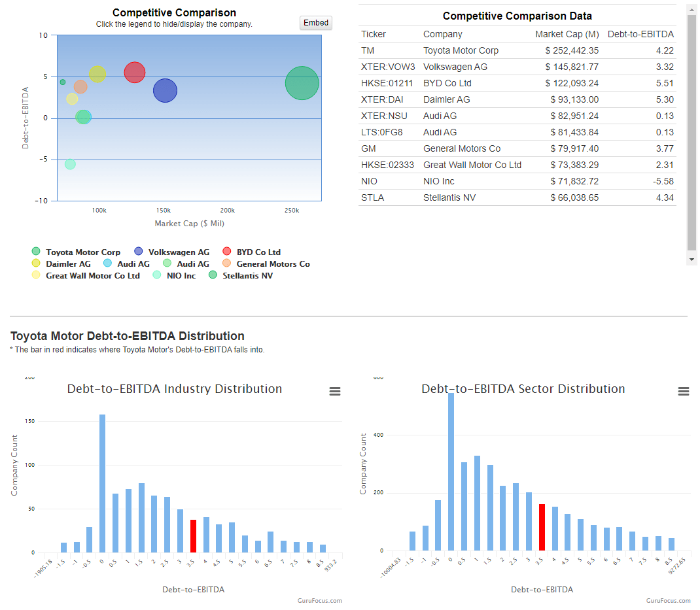700x610 pixels.
Task: Open the GuruFocus.com link below the Sector chart
Action: click(x=668, y=600)
